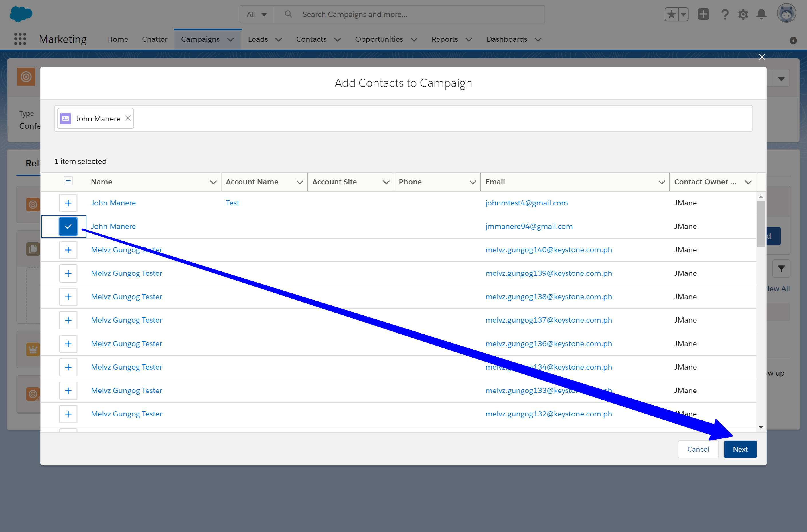Open johnmtest4@gmail.com email link

(x=526, y=203)
